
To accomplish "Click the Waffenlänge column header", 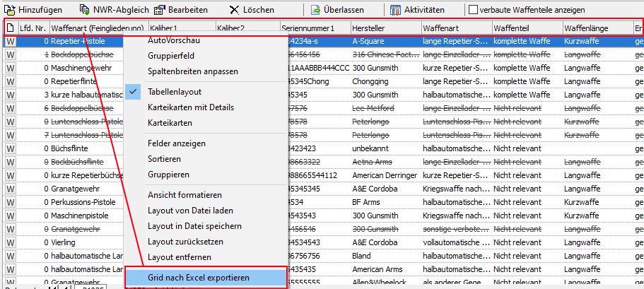I will [x=597, y=28].
